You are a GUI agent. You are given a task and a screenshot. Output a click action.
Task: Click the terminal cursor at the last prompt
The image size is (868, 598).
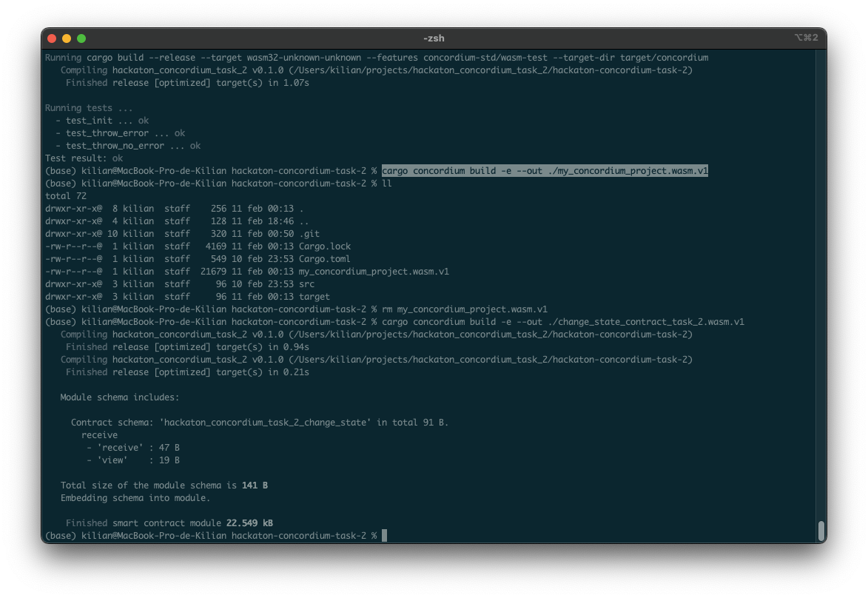(x=384, y=535)
